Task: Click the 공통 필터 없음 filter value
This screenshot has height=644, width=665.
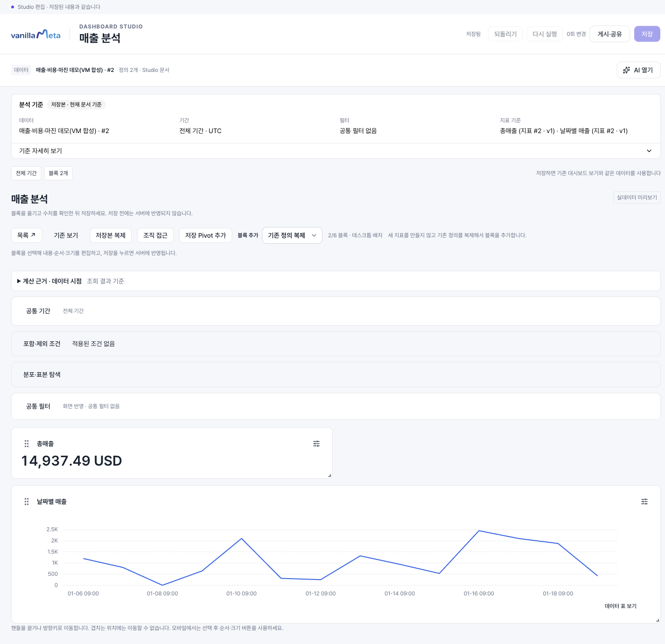Action: 358,131
